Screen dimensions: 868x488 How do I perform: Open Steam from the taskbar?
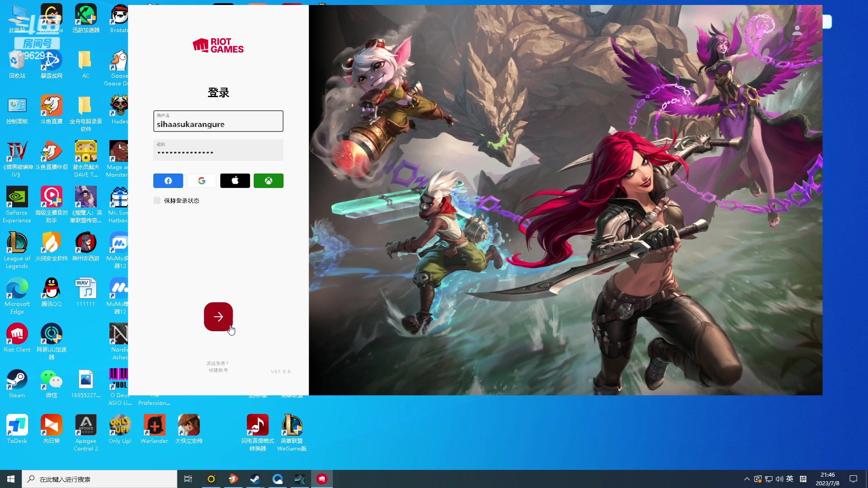255,479
